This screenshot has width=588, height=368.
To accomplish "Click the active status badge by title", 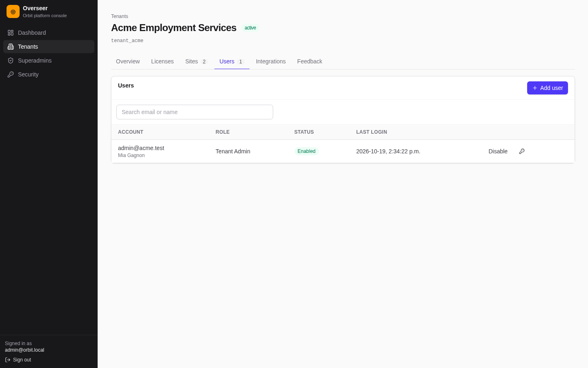I will [250, 28].
